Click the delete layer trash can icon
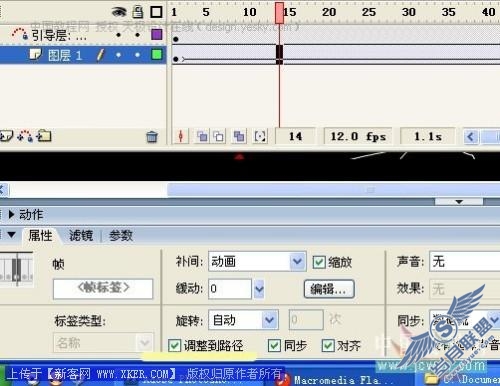The image size is (500, 386). pyautogui.click(x=152, y=137)
